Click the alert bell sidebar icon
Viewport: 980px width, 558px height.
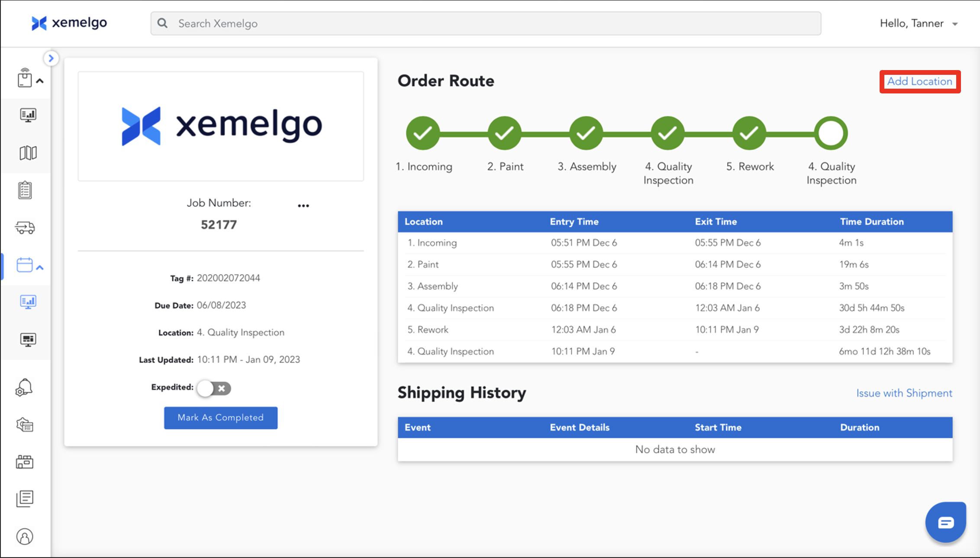24,388
